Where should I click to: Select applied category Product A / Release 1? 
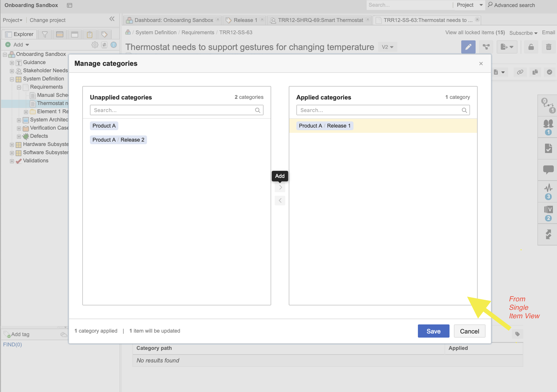coord(324,126)
